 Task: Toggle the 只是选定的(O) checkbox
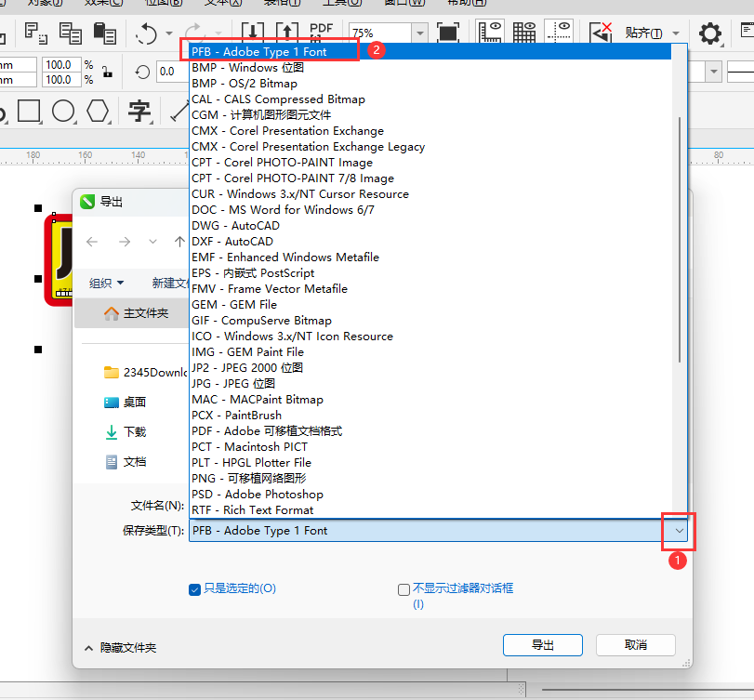[x=194, y=589]
